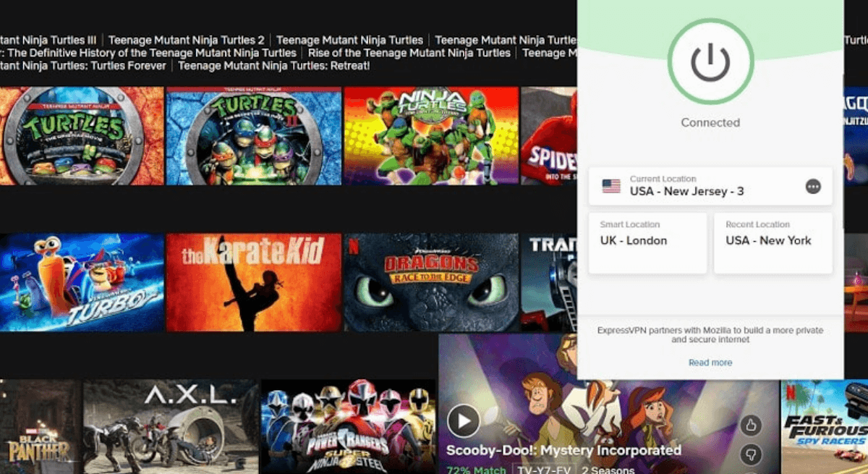Select the USA - New York recent location
Image resolution: width=868 pixels, height=474 pixels.
point(773,243)
